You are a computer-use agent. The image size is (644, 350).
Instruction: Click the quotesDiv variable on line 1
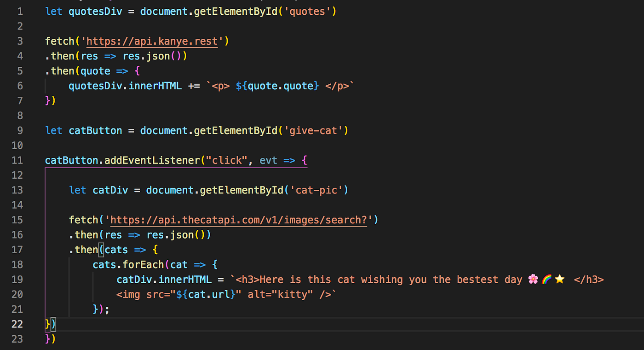[95, 11]
